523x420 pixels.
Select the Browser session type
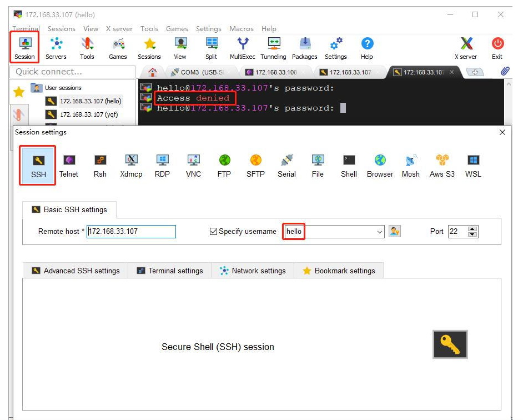(x=380, y=166)
